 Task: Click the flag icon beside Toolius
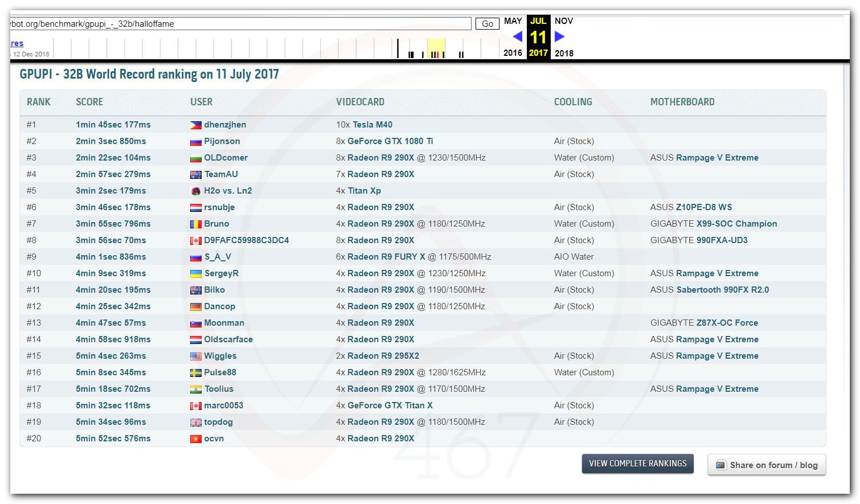point(195,389)
